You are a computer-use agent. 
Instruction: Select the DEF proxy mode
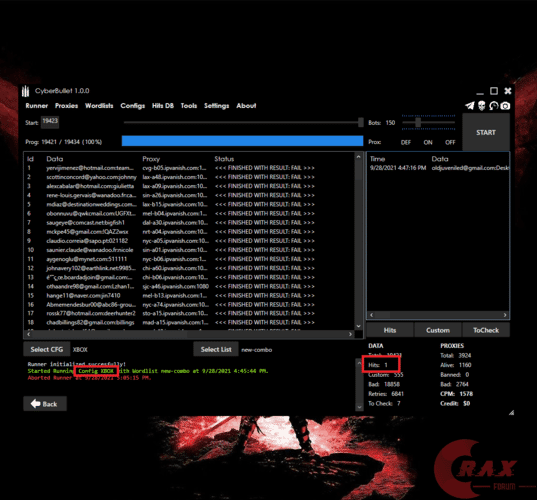click(406, 142)
